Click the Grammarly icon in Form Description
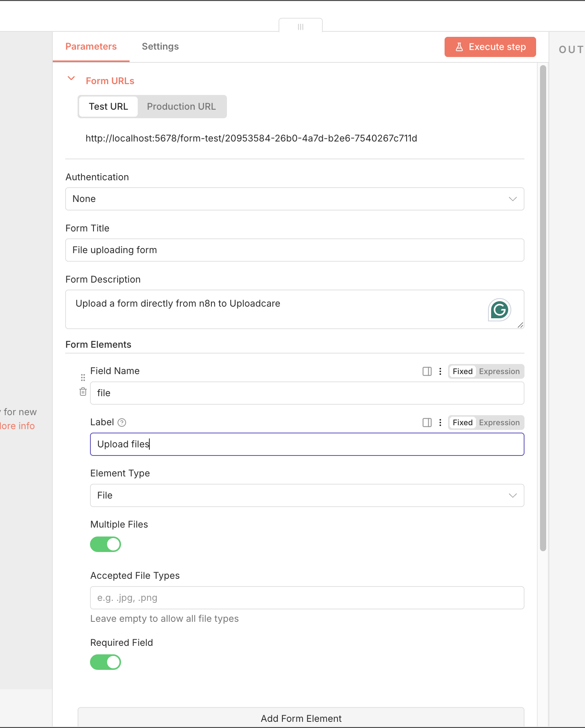This screenshot has height=728, width=585. pyautogui.click(x=499, y=310)
